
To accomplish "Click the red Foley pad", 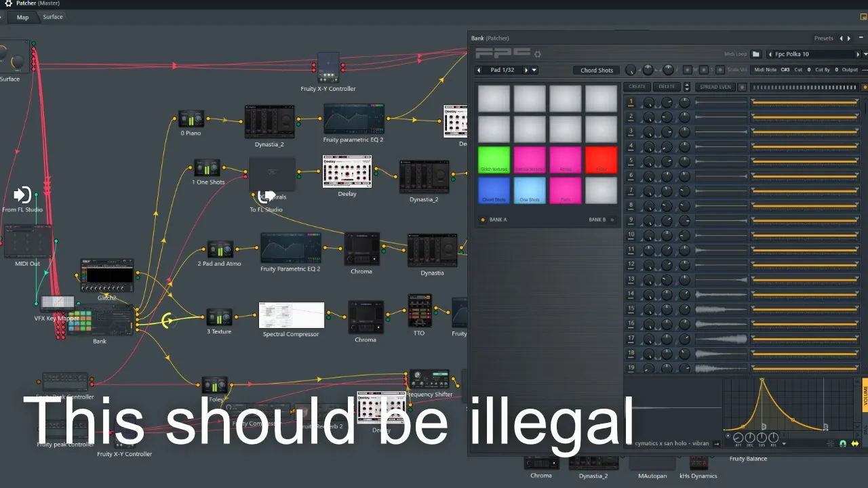I will point(601,160).
